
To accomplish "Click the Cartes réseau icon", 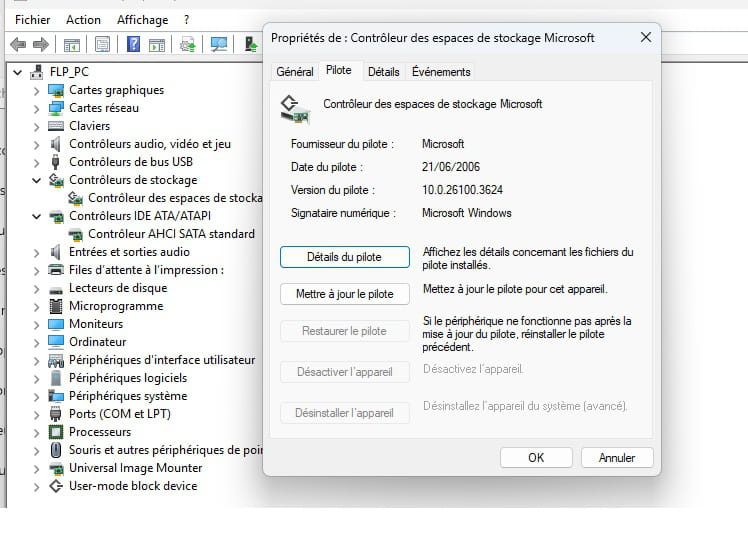I will [x=56, y=108].
